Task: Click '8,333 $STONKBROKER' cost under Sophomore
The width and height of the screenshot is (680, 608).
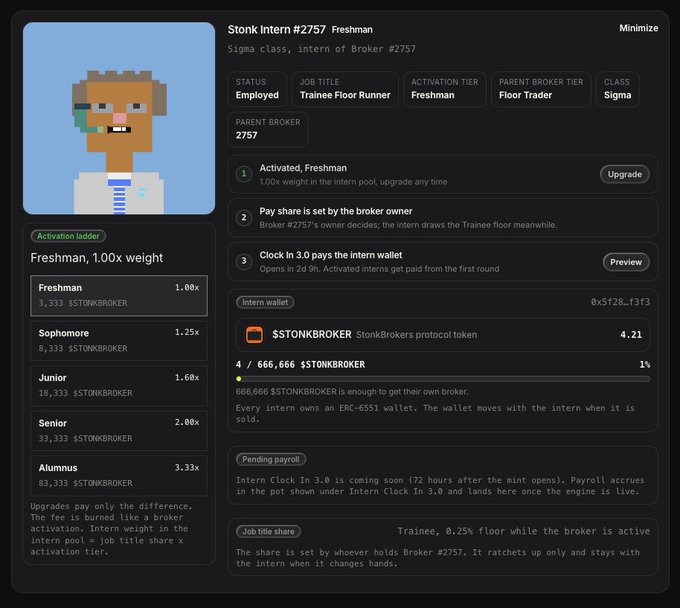Action: (83, 348)
